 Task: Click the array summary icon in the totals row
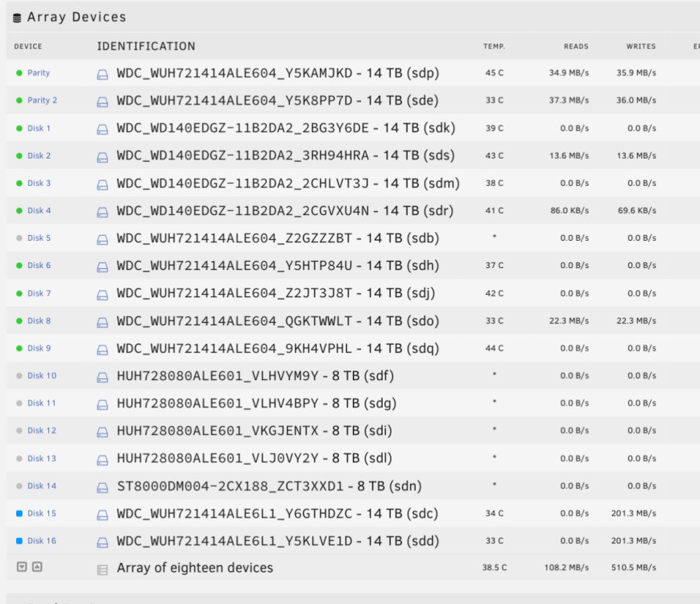tap(102, 569)
